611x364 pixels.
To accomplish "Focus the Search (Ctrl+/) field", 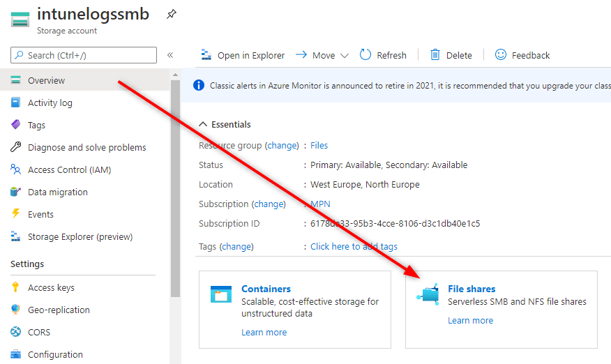I will pos(84,55).
